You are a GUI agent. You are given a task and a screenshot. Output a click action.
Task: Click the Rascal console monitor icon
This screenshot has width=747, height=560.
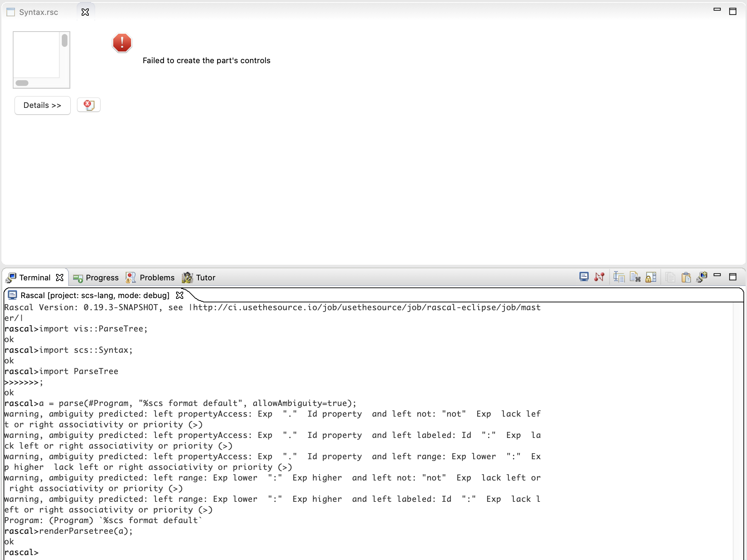pos(13,295)
